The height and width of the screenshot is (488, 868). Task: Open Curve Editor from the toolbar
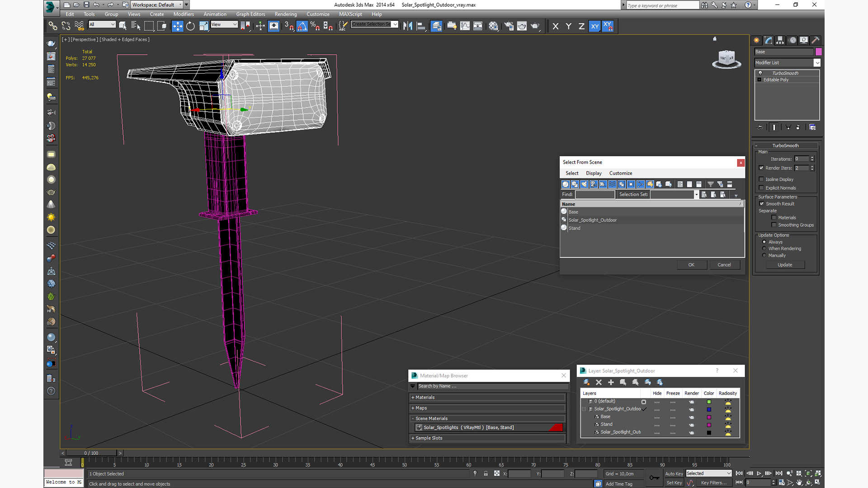coord(465,26)
